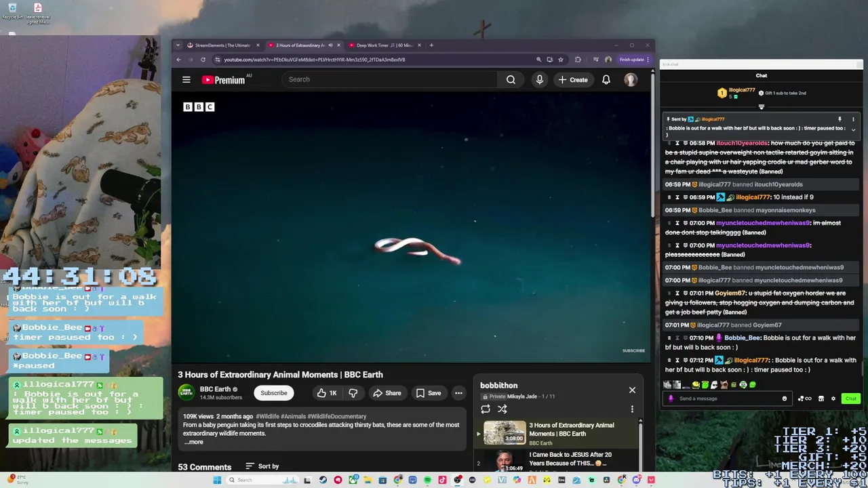Open the YouTube notifications bell

(606, 80)
